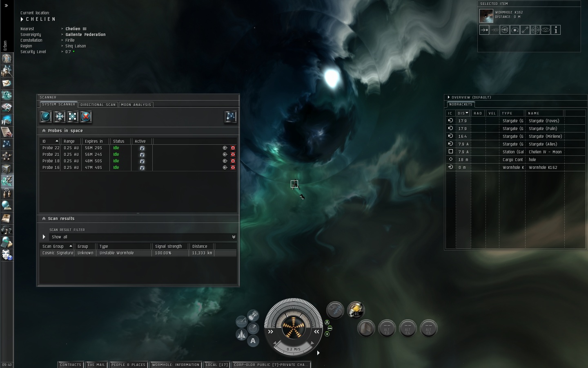This screenshot has width=588, height=368.
Task: Click the empty ALT F3 module slot
Action: 387,328
